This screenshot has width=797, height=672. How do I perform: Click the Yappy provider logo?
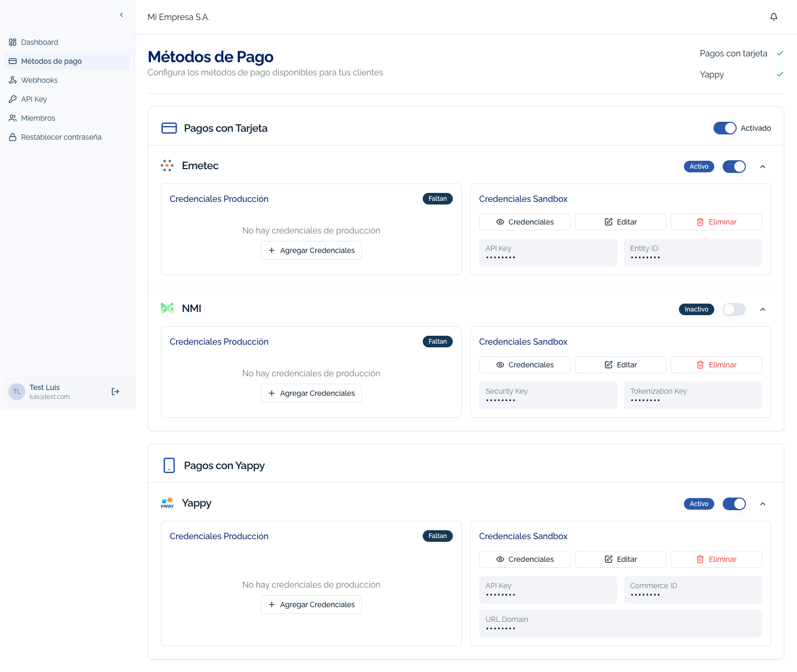[167, 503]
